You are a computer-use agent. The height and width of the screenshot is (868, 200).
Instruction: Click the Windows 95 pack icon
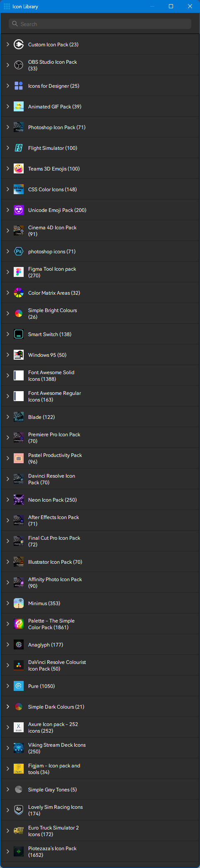(19, 355)
